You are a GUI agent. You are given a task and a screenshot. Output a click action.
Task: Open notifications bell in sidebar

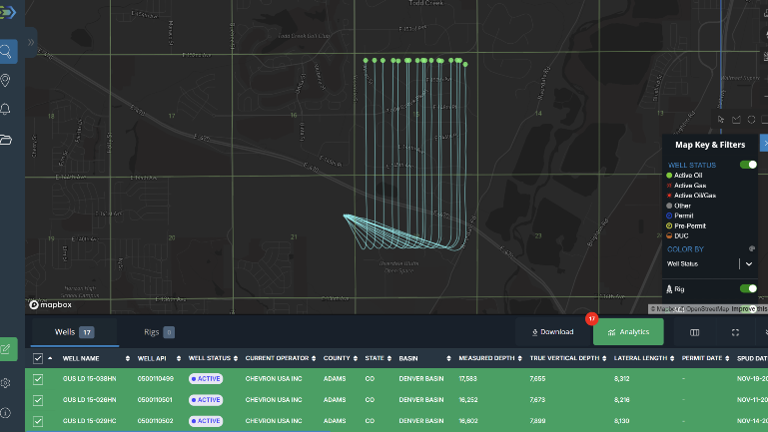click(8, 109)
